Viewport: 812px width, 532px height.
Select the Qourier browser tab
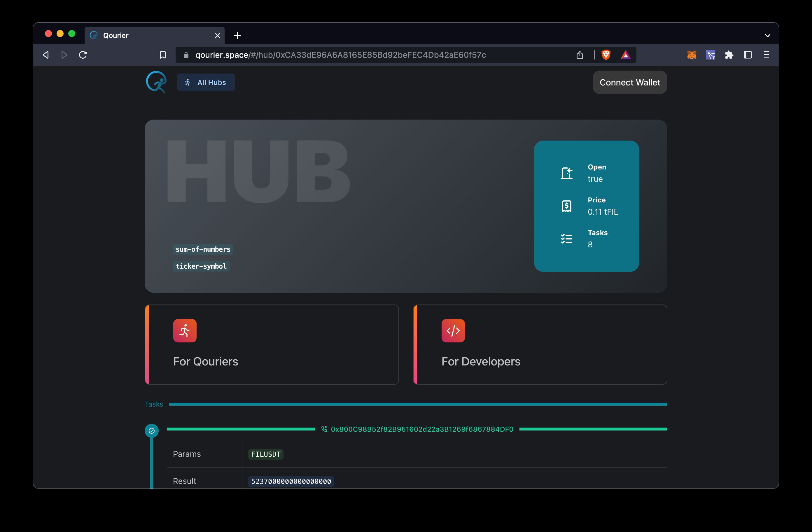[154, 36]
